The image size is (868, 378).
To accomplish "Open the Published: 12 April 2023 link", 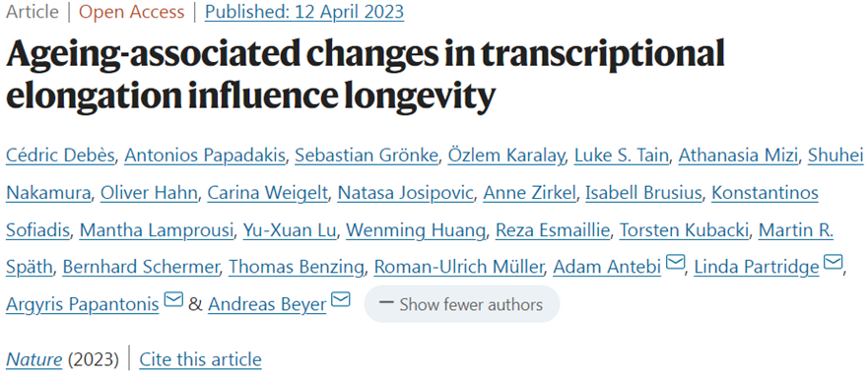I will click(304, 12).
